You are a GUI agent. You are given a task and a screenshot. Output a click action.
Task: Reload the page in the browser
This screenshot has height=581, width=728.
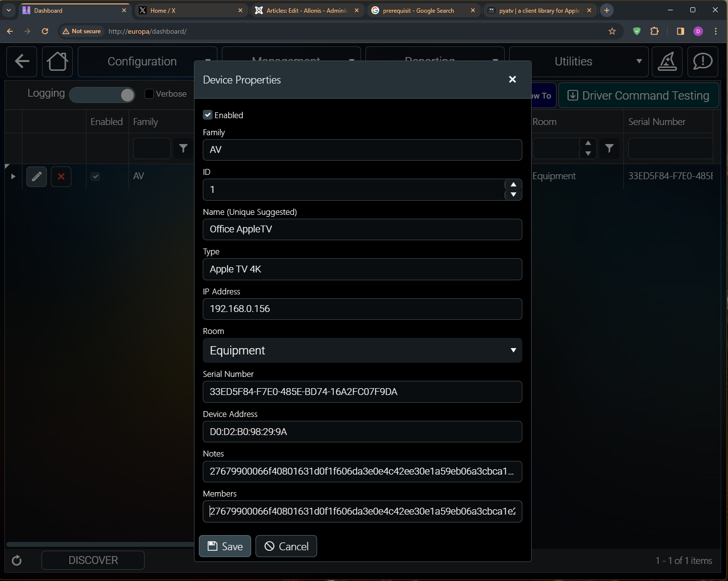pos(45,31)
